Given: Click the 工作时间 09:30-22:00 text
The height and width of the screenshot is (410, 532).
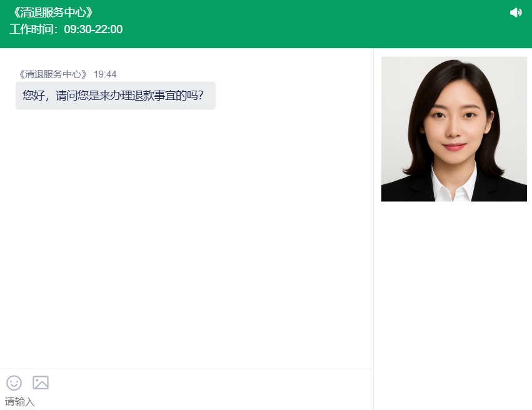Looking at the screenshot, I should [x=66, y=29].
